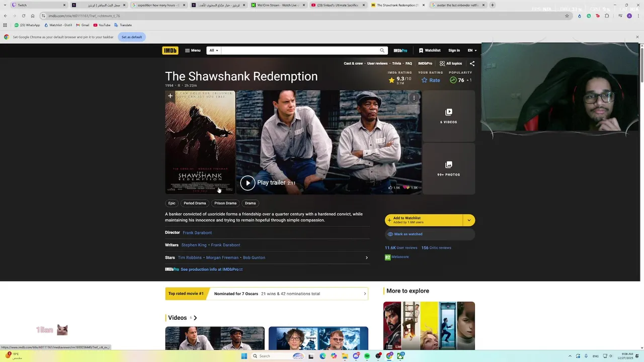Submit search with the magnifier icon
This screenshot has width=644, height=362.
tap(382, 50)
